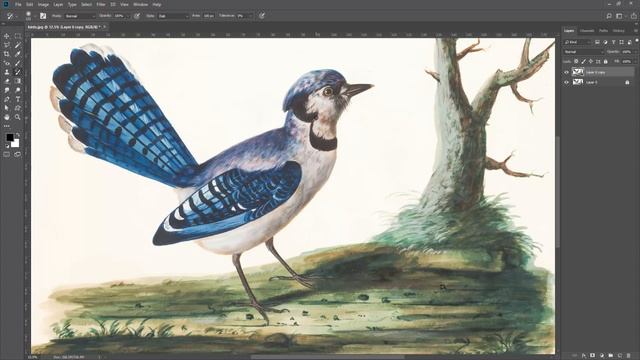Open the layer blend mode Normal dropdown
640x360 pixels.
(583, 52)
